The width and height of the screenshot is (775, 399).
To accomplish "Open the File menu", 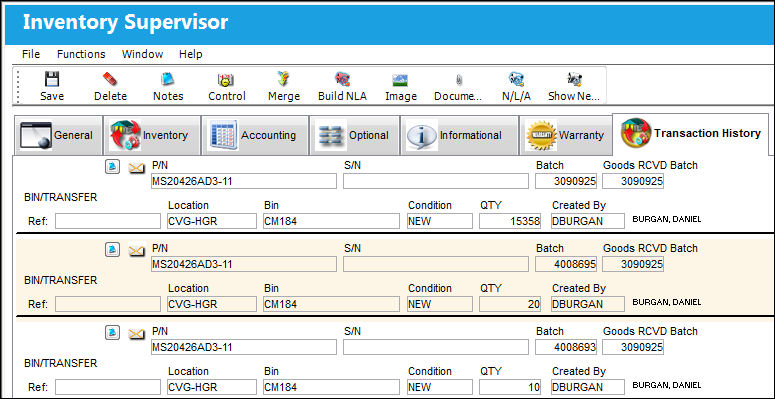I will coord(31,54).
